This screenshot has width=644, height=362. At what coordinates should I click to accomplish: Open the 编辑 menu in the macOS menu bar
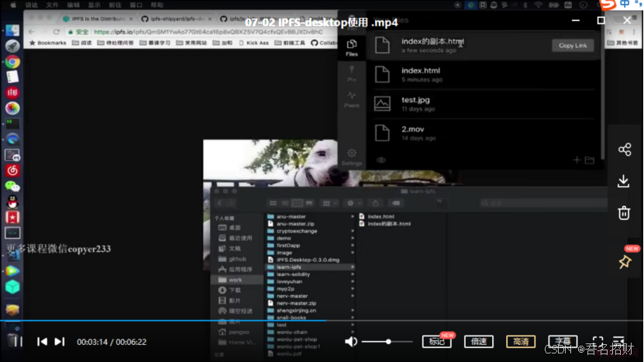73,5
